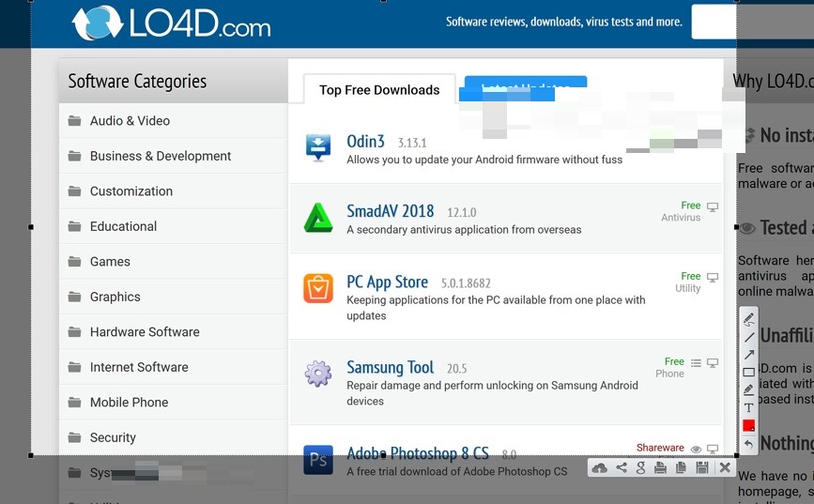814x504 pixels.
Task: Click the LO4D.com logo
Action: coord(171,23)
